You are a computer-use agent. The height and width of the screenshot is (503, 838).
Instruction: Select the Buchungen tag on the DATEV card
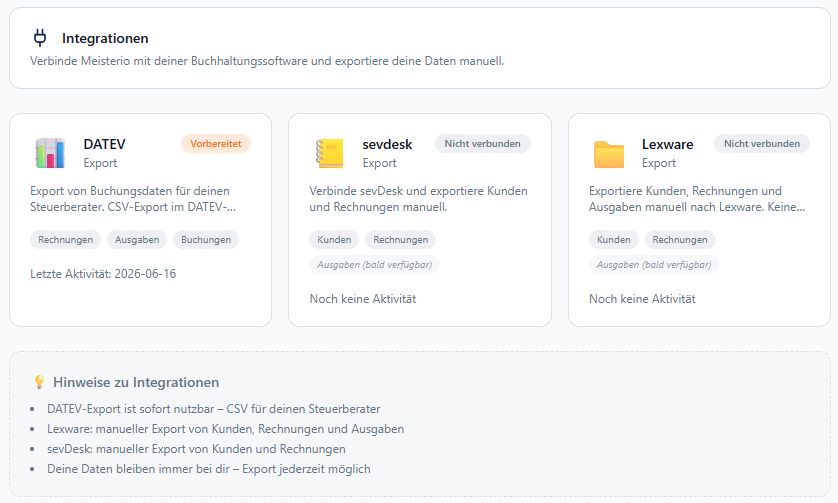(x=206, y=239)
